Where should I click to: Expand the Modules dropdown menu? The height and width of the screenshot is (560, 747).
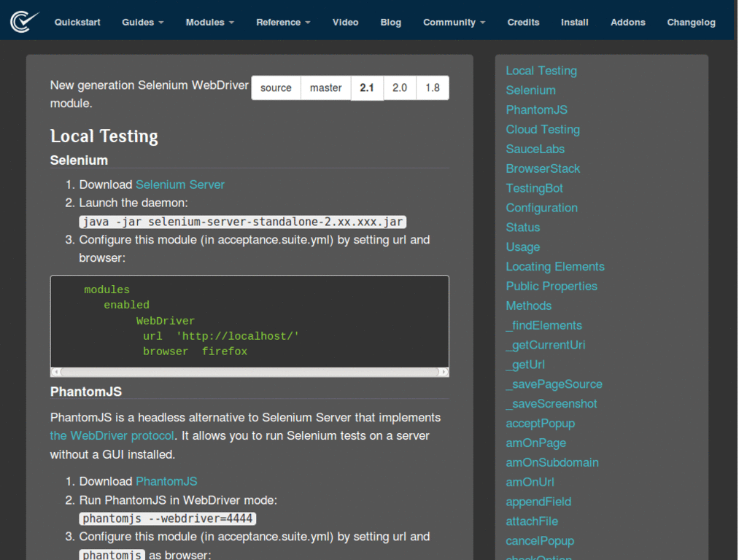point(209,23)
